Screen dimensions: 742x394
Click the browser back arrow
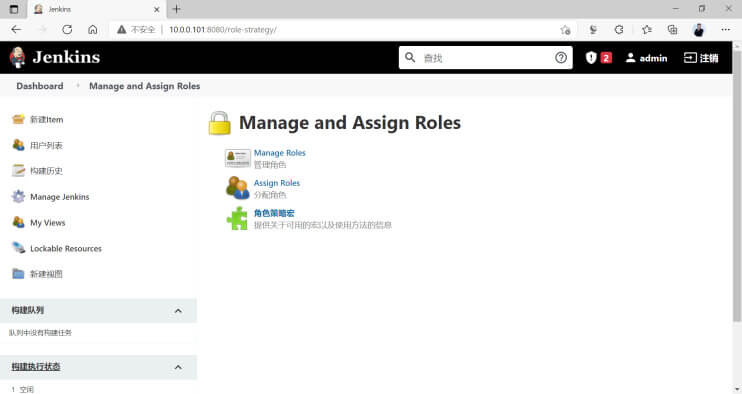(x=16, y=29)
